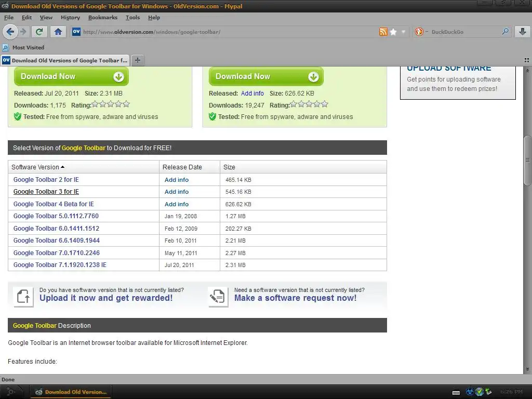Click the green Tested shield on left card

pos(18,117)
